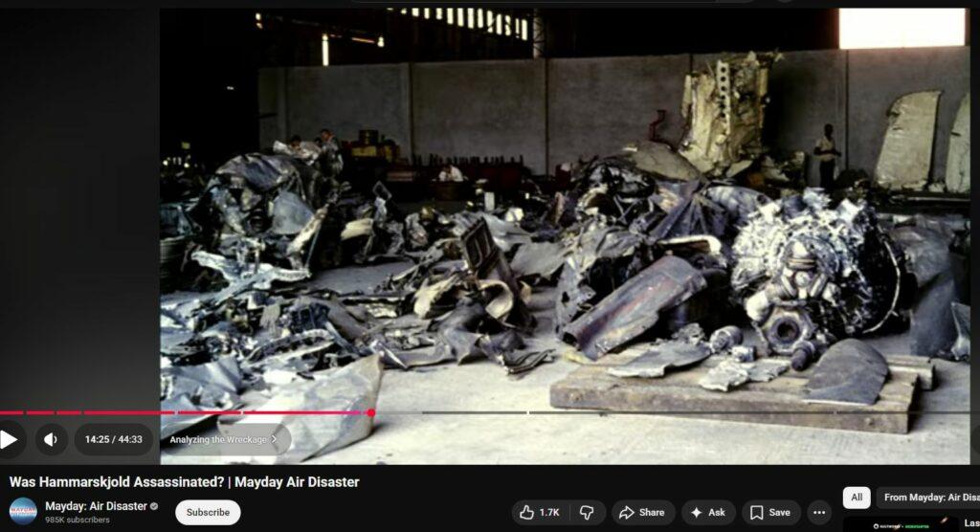
Task: Dislike the video with the thumbs down icon
Action: pos(587,513)
